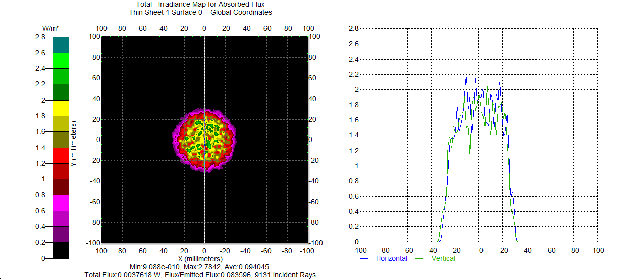Click the teal swatch at top of color scale

pyautogui.click(x=61, y=44)
